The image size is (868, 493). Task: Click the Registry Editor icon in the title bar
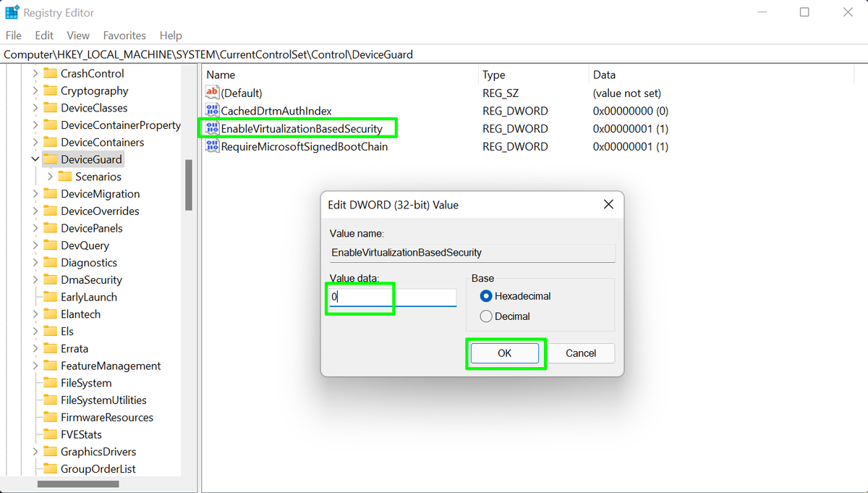point(12,12)
